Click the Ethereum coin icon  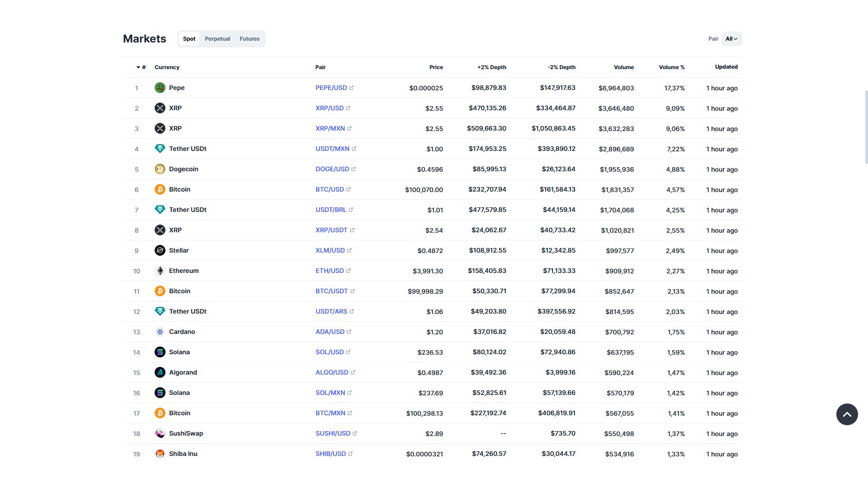tap(160, 271)
